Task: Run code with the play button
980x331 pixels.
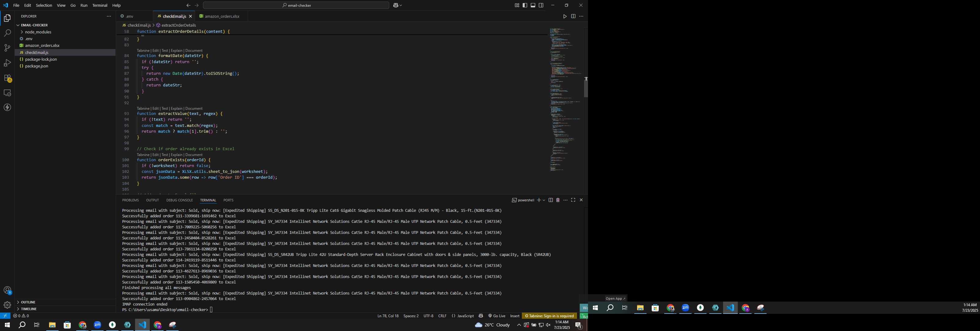Action: (564, 16)
